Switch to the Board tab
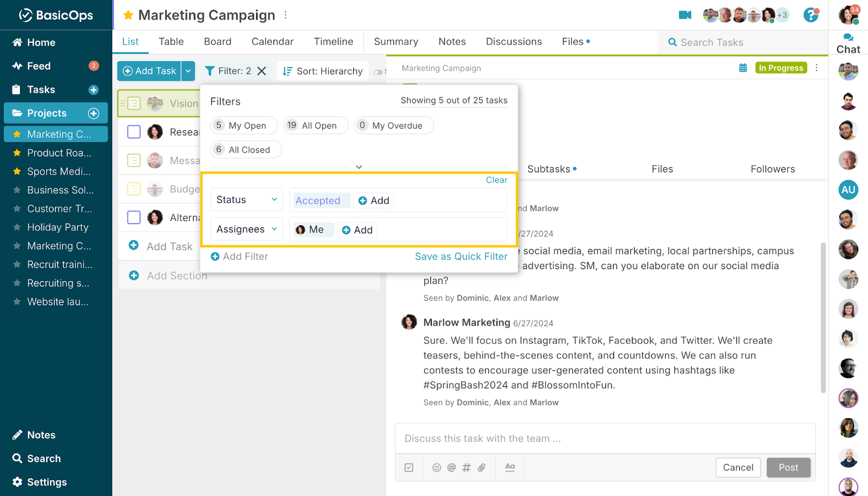 pos(218,42)
